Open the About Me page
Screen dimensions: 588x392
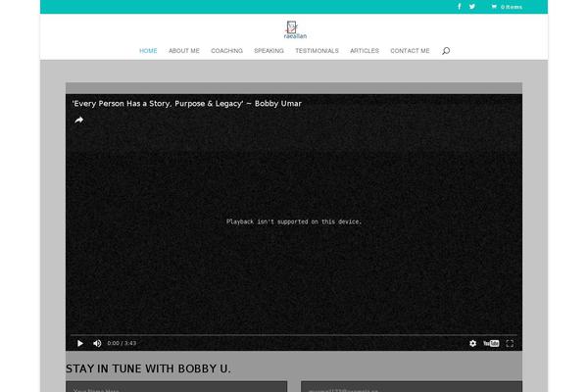(x=184, y=51)
